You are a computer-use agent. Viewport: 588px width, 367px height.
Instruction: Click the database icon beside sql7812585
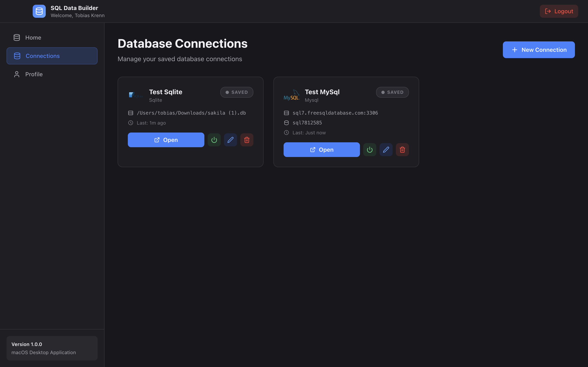point(286,123)
